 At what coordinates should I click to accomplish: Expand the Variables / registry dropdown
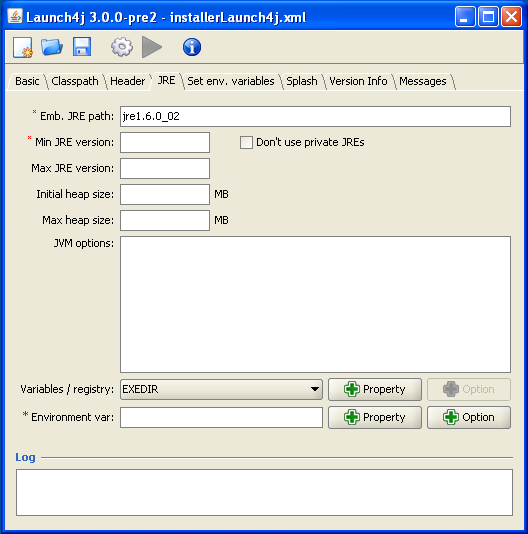pyautogui.click(x=221, y=389)
